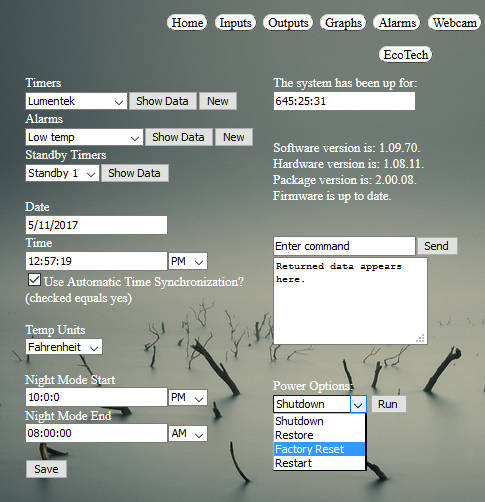Click the Run button

(389, 404)
